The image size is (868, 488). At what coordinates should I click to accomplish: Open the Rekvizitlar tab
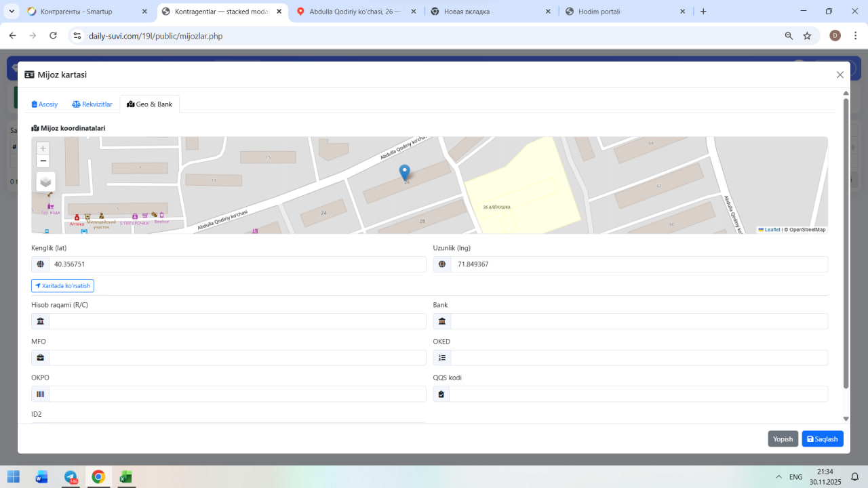click(92, 104)
